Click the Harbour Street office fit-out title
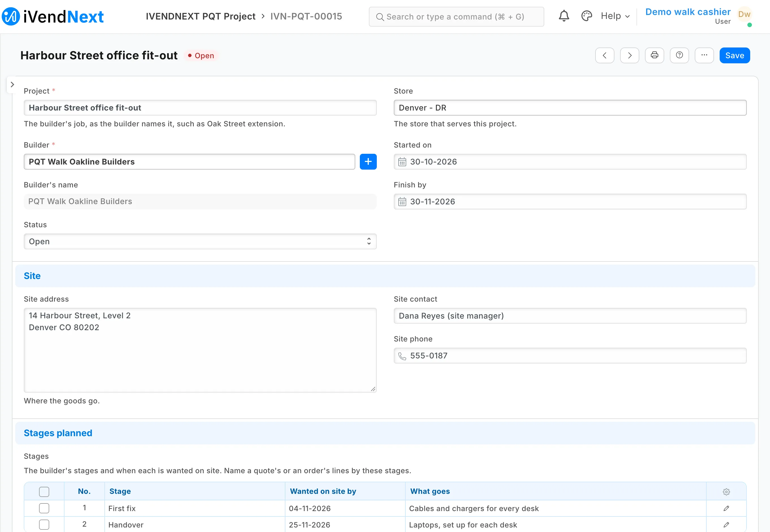Image resolution: width=770 pixels, height=532 pixels. click(x=99, y=55)
